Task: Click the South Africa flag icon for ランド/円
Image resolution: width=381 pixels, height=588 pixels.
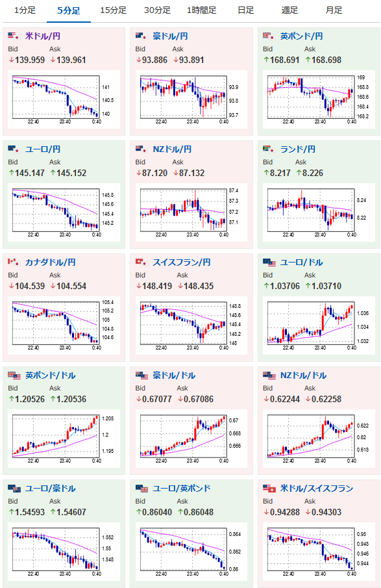Action: click(269, 149)
